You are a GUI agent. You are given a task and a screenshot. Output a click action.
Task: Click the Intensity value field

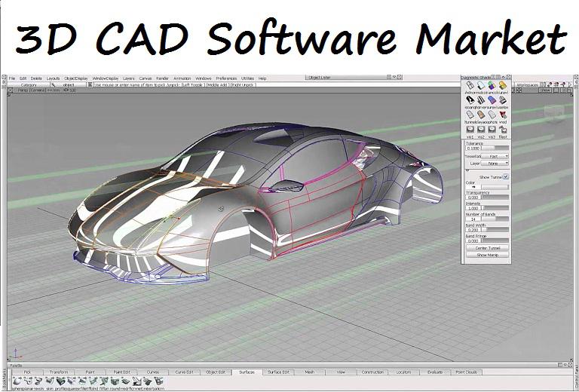473,208
